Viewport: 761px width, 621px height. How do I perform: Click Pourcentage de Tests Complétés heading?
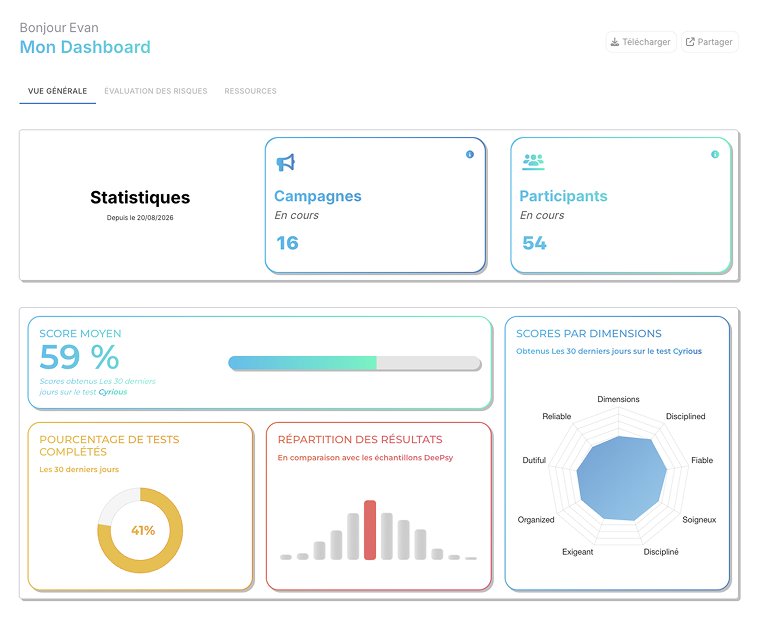click(109, 445)
